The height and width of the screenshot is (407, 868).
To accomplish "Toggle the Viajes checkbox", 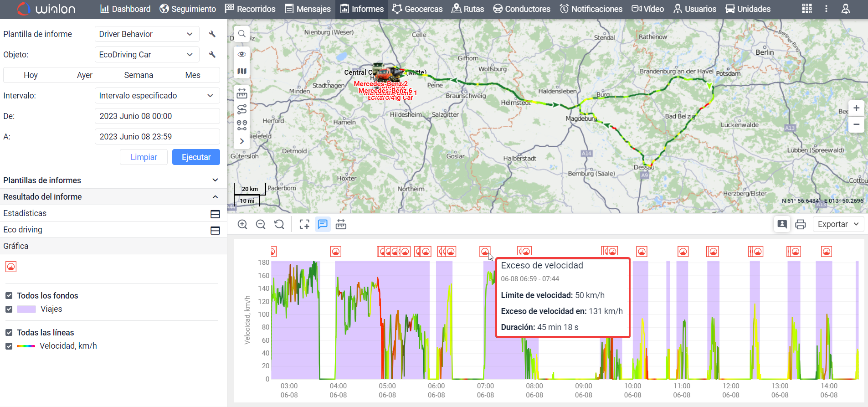I will click(9, 309).
